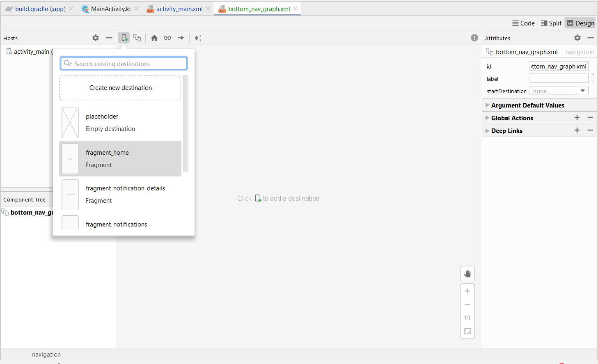Switch editor to Split view
598x364 pixels.
coord(551,23)
